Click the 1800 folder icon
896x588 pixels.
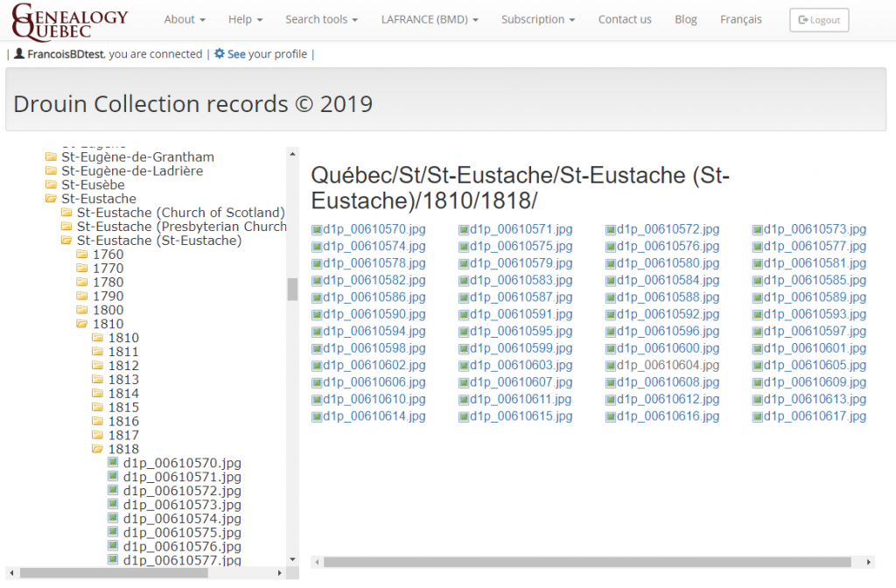click(x=82, y=310)
